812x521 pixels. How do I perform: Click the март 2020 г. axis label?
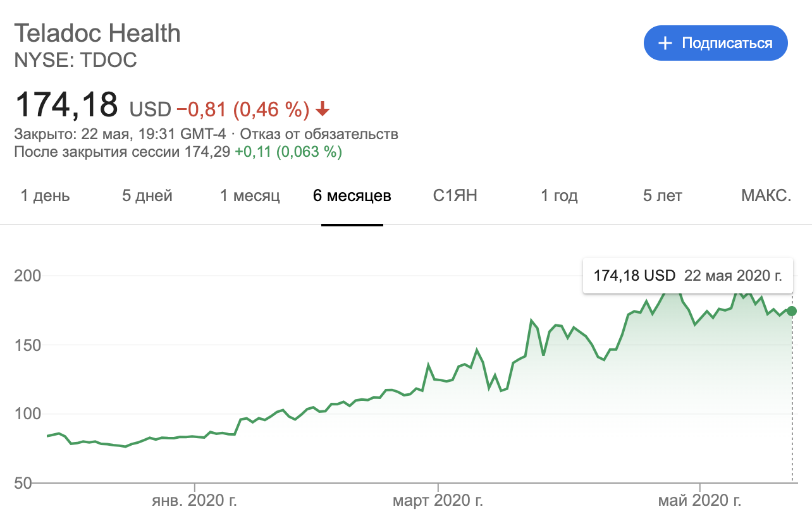pyautogui.click(x=438, y=501)
